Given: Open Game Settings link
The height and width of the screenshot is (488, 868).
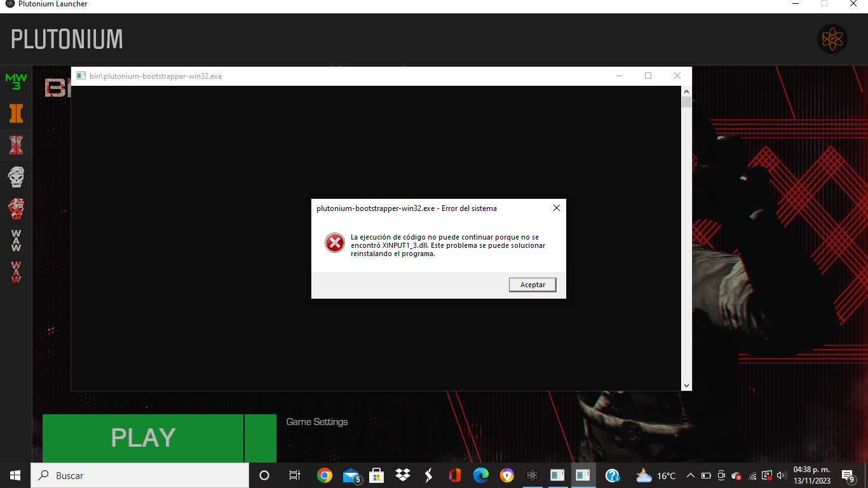Looking at the screenshot, I should click(317, 422).
